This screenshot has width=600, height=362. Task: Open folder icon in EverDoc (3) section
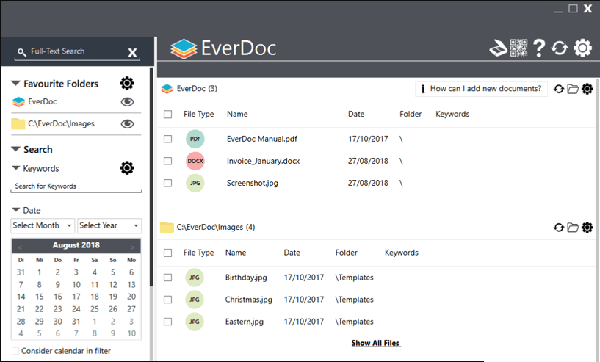coord(573,89)
